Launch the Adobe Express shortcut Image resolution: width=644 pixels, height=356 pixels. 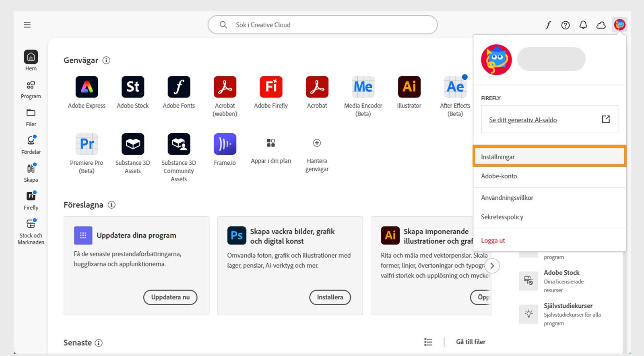pos(87,93)
